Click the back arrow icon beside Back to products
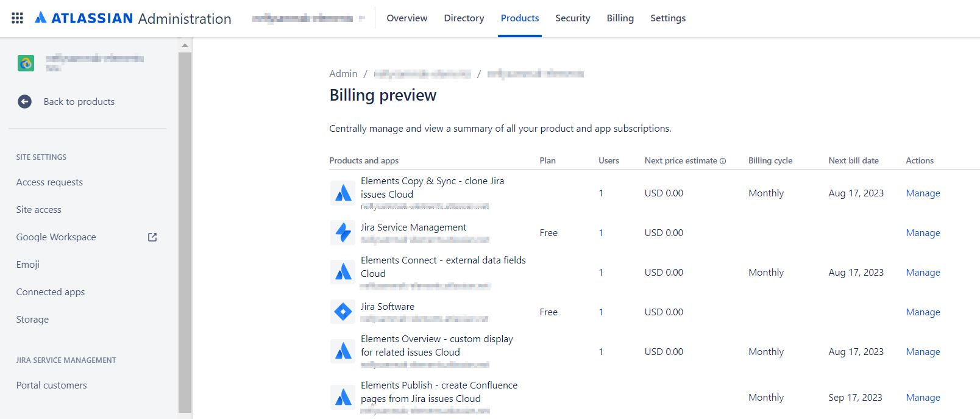Screen dimensions: 980x419 (24, 102)
